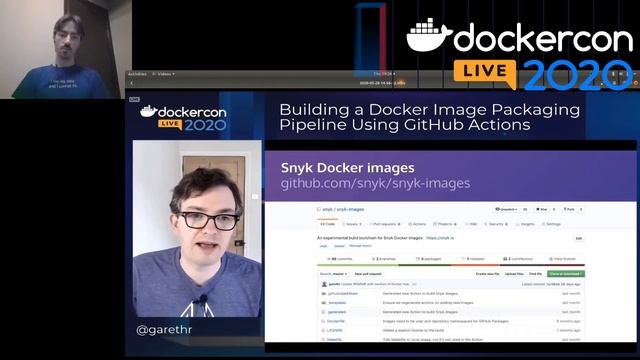Open the _templates folder
640x360 pixels.
click(337, 303)
